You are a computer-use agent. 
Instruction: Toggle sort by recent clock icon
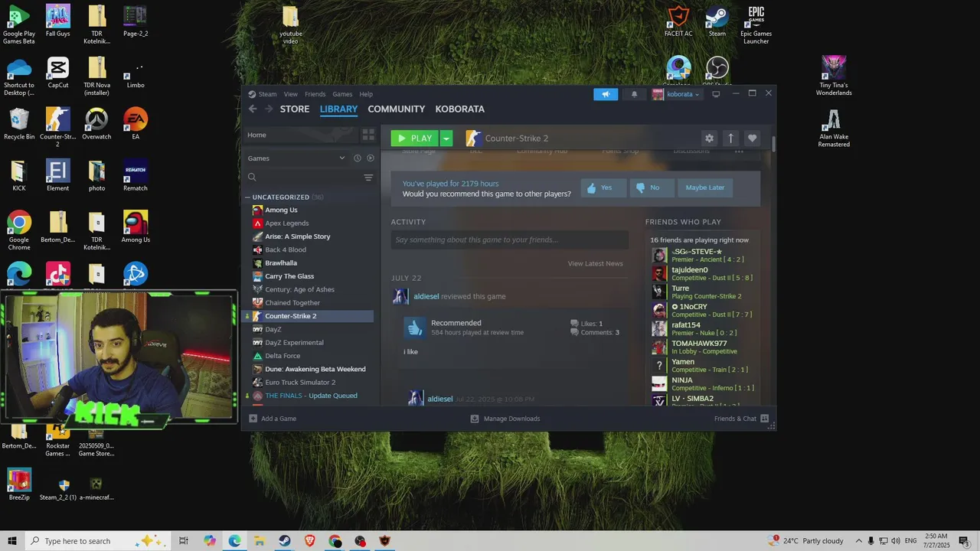click(x=357, y=158)
